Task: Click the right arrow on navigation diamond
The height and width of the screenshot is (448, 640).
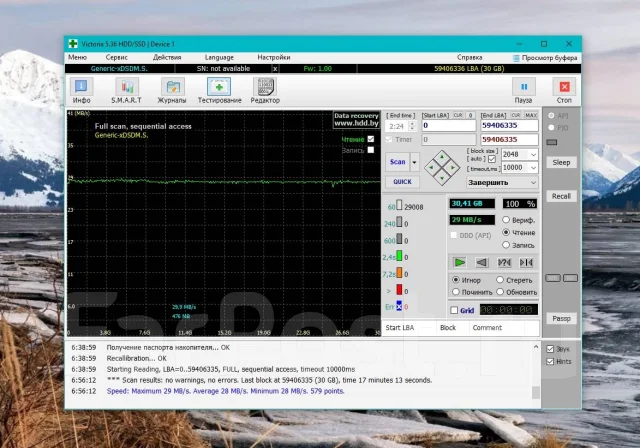Action: click(453, 167)
